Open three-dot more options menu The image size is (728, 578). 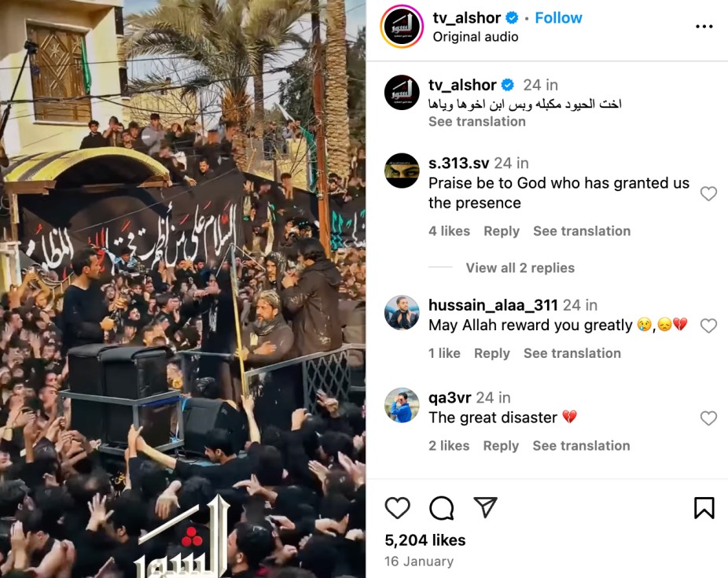(704, 27)
